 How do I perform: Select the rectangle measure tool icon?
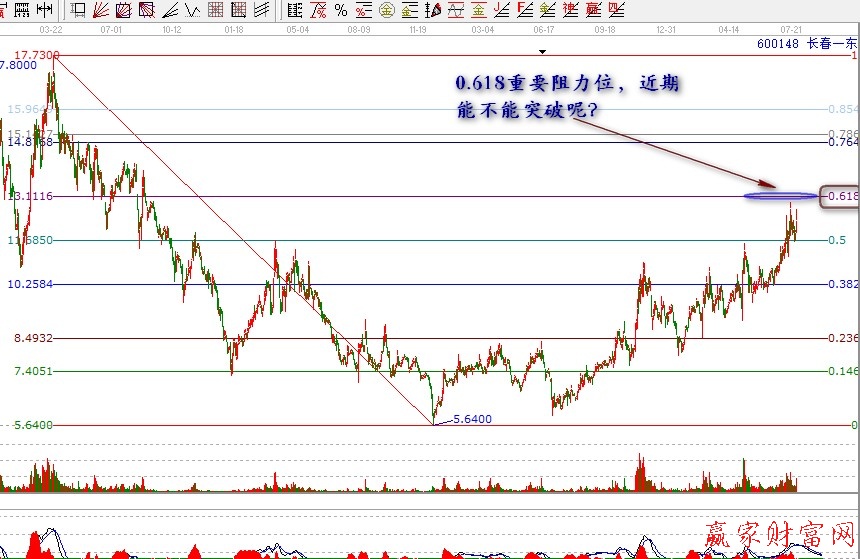point(77,10)
